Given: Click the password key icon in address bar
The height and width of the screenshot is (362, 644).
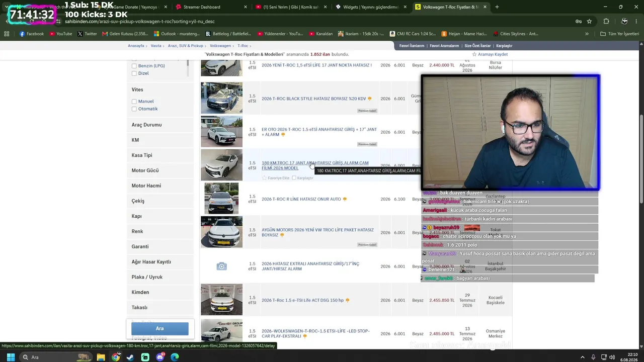Looking at the screenshot, I should point(579,21).
